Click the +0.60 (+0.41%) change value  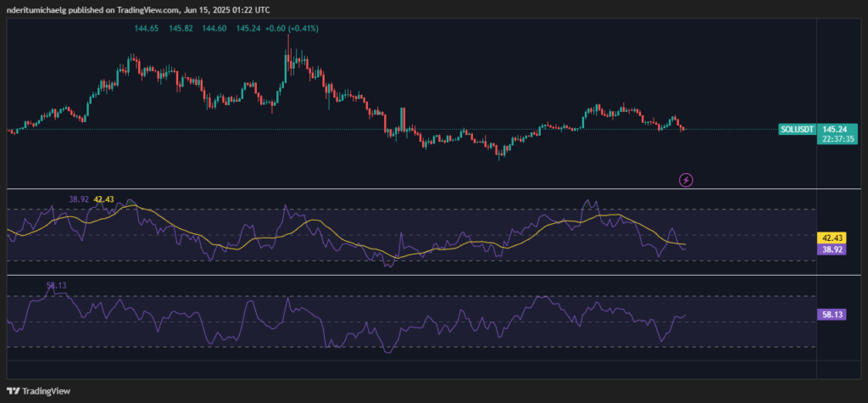click(293, 28)
